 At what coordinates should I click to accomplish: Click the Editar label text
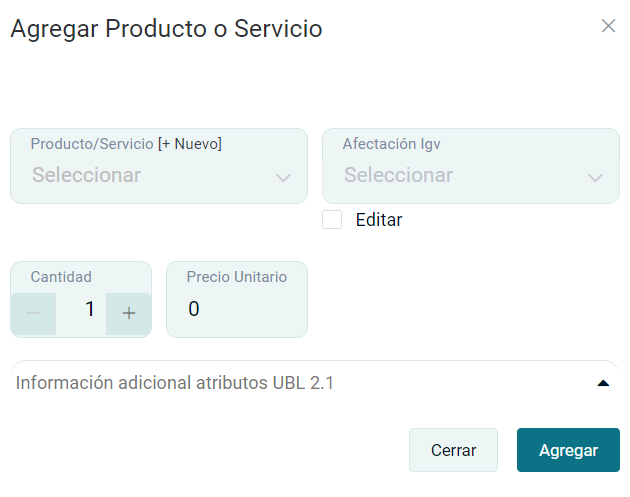click(379, 220)
